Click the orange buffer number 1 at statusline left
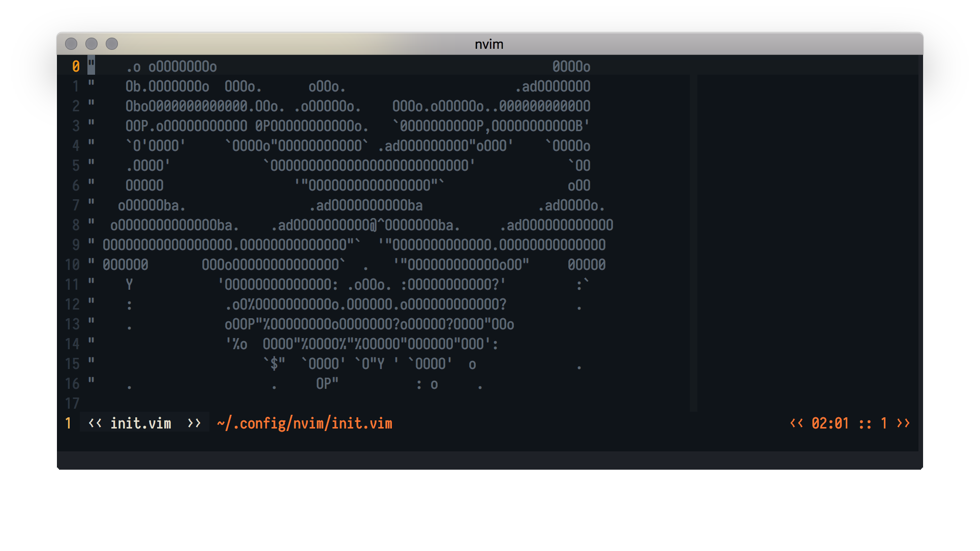This screenshot has width=980, height=551. [x=68, y=423]
